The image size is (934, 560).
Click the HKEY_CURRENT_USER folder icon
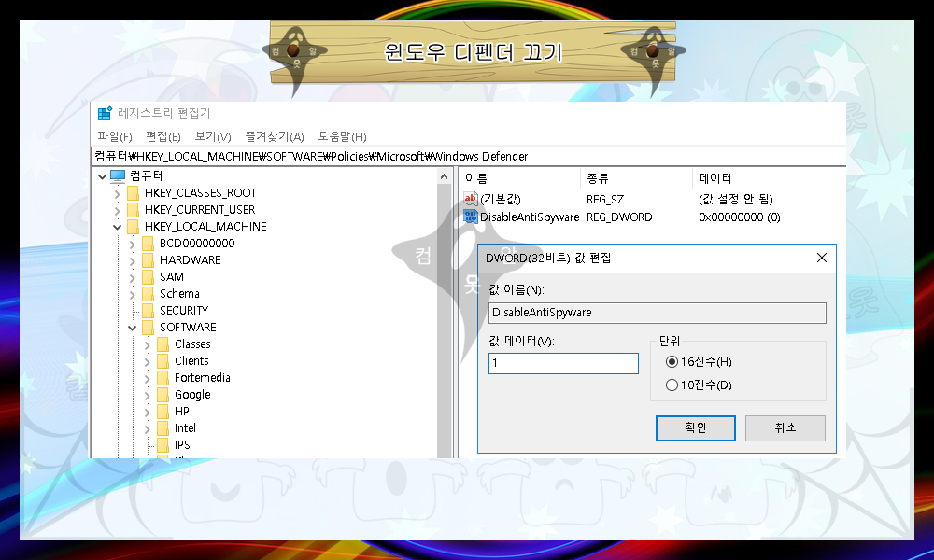(134, 209)
